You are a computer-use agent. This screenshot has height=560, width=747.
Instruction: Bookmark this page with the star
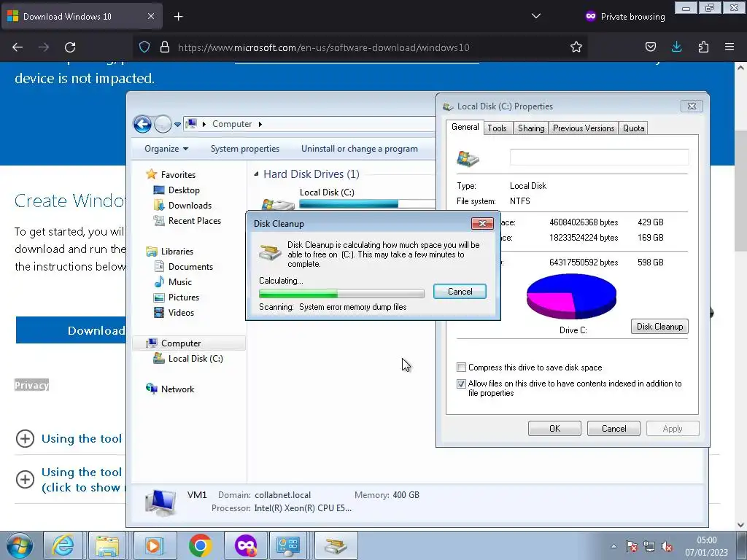576,47
